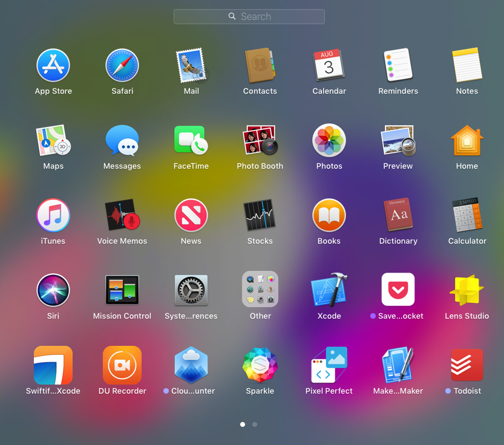The width and height of the screenshot is (504, 445).
Task: Open Todoist
Action: pos(466,365)
